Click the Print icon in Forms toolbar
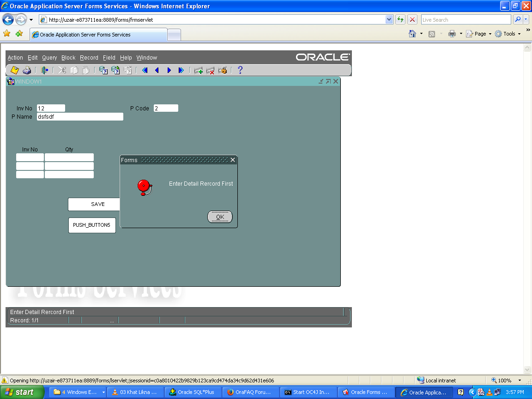 27,70
